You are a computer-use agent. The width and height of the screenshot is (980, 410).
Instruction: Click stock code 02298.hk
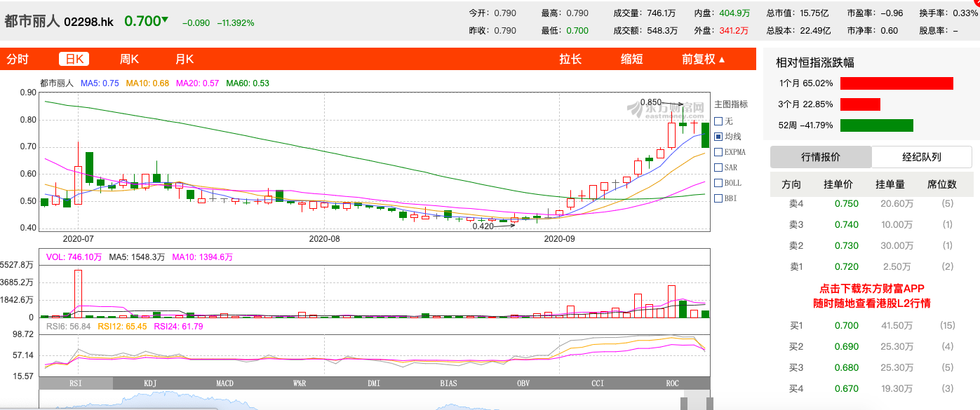[x=88, y=22]
